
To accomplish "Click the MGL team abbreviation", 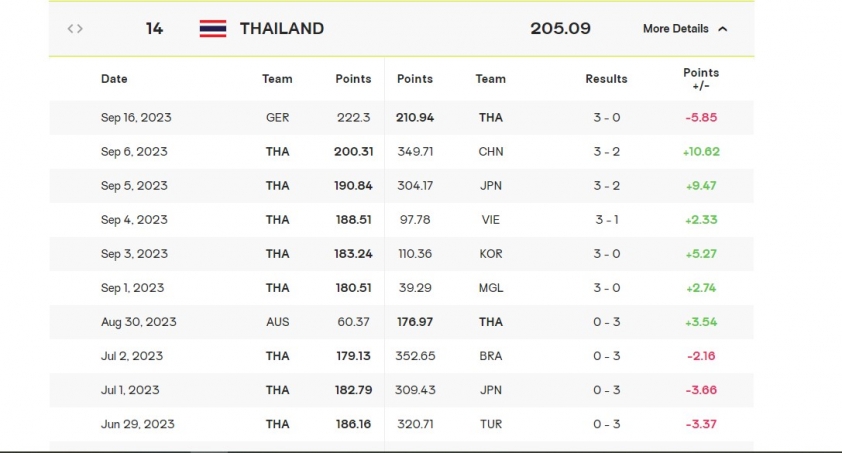I will point(491,288).
